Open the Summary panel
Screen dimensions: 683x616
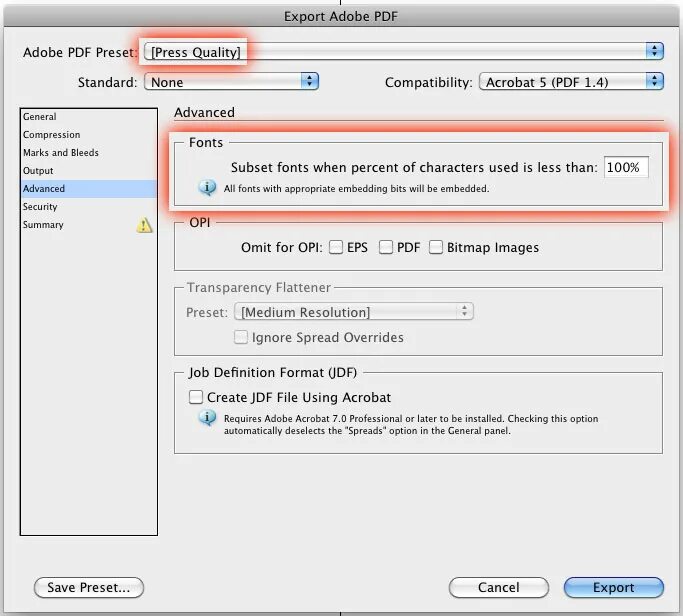[x=89, y=225]
